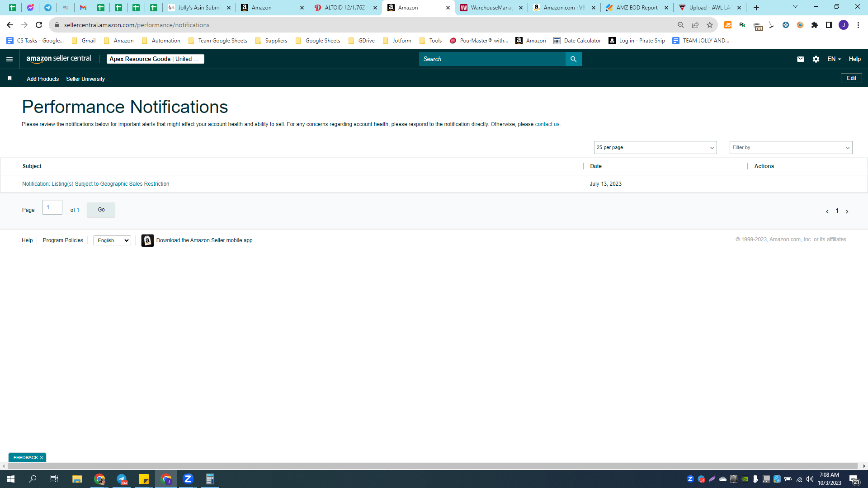This screenshot has width=868, height=488.
Task: Click the July 13, 2023 date cell
Action: (x=605, y=184)
